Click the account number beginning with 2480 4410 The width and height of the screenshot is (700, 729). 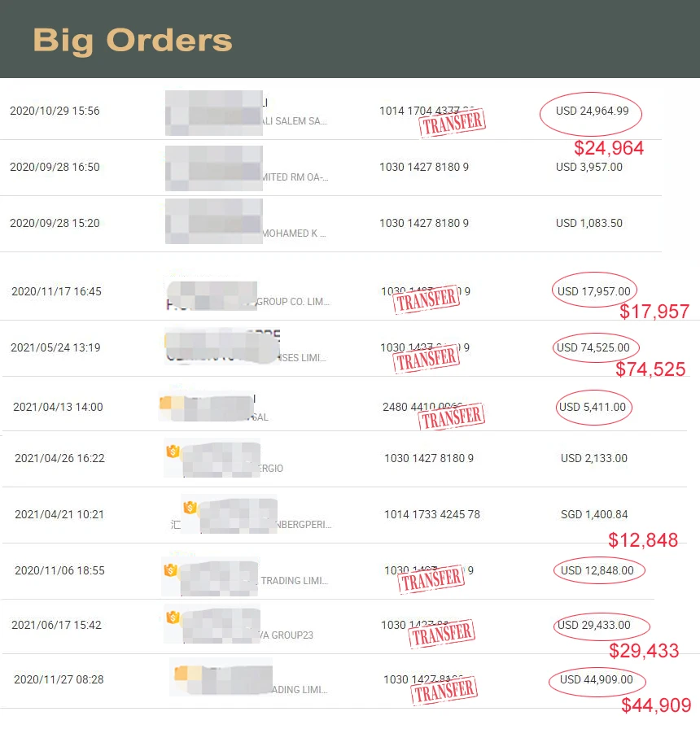[x=422, y=407]
